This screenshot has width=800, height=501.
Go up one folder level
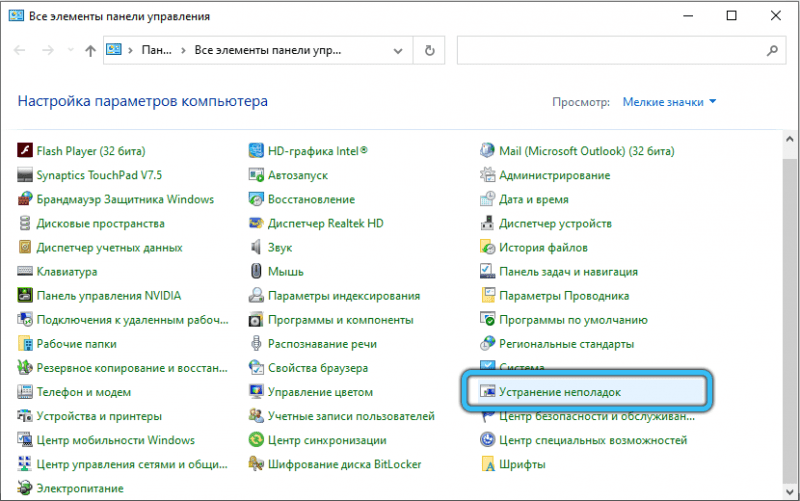click(90, 50)
